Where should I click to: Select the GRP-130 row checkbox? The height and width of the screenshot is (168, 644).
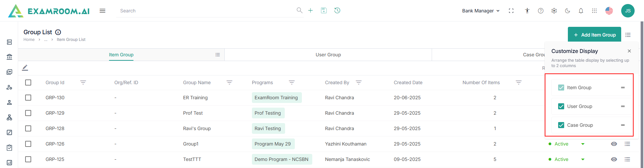click(x=28, y=98)
